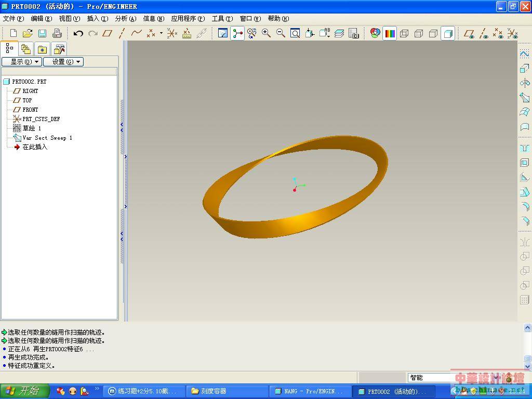The height and width of the screenshot is (399, 532).
Task: Click the Windows 开始 start button
Action: point(25,391)
